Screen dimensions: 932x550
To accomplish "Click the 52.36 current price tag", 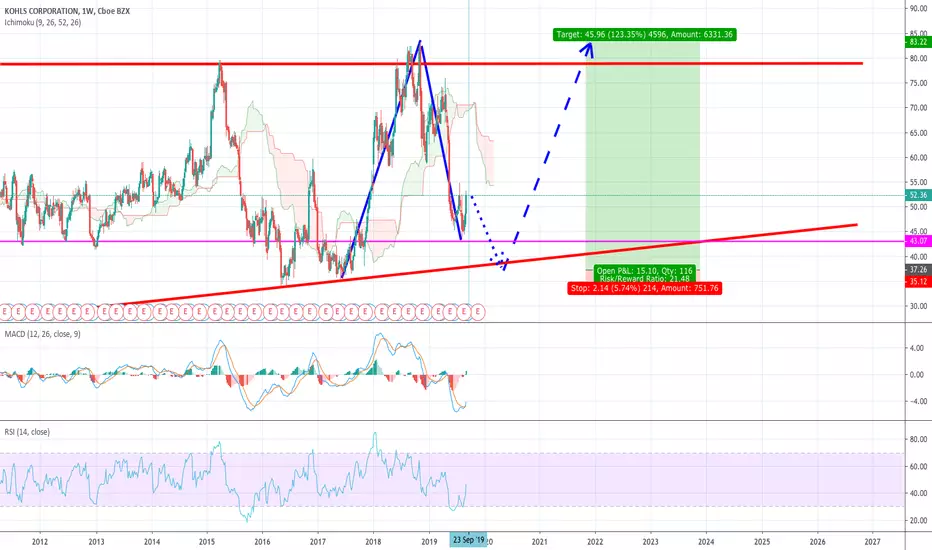I will [917, 195].
